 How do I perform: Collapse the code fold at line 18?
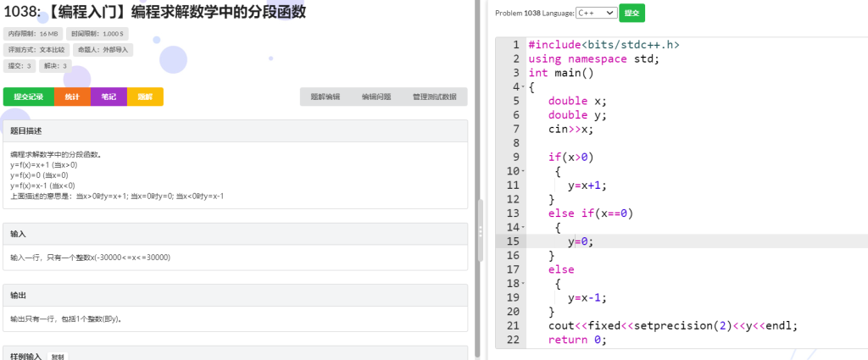[523, 285]
